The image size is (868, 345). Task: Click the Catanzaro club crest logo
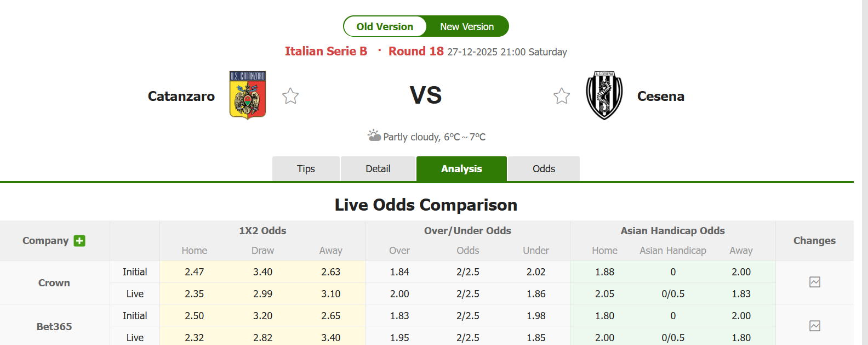(x=247, y=95)
